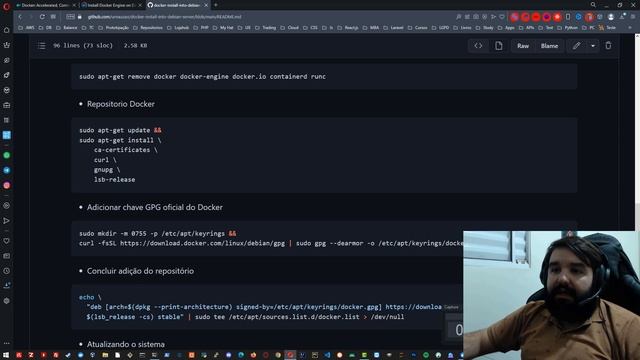Open history clock icon in sidebar
640x360 pixels.
coord(7,271)
